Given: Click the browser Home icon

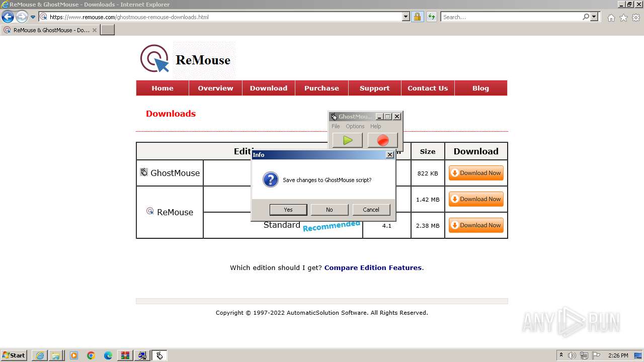Looking at the screenshot, I should 611,18.
